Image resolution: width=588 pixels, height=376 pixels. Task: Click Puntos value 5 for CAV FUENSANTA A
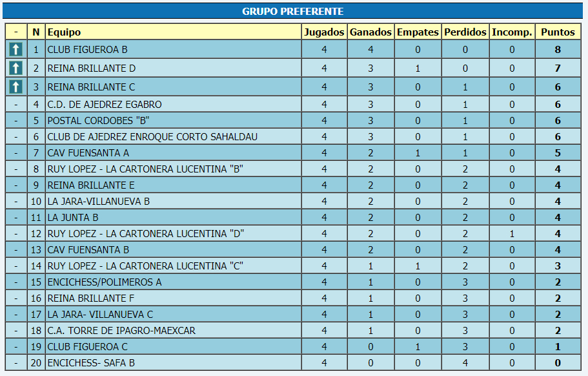pos(558,152)
